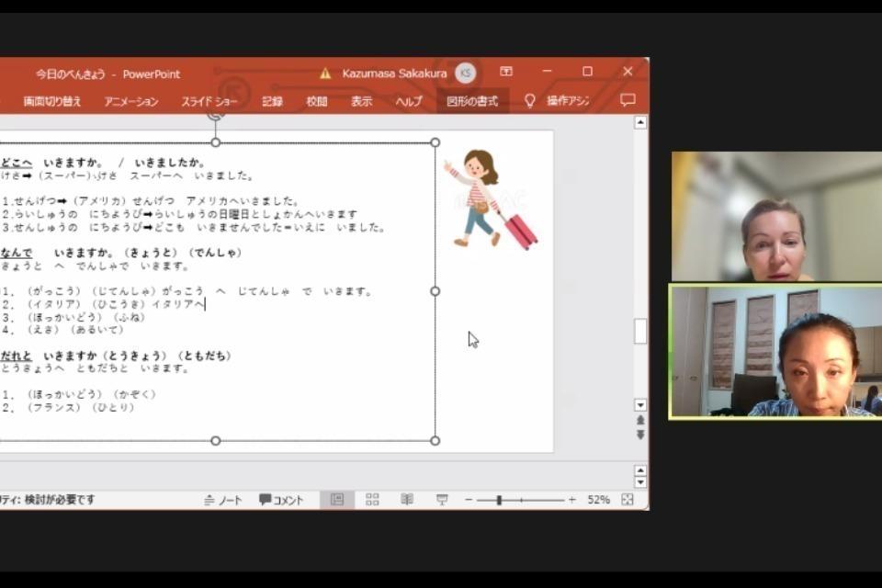Viewport: 882px width, 588px height.
Task: Open the 画面切り替え transitions tab
Action: tap(52, 101)
